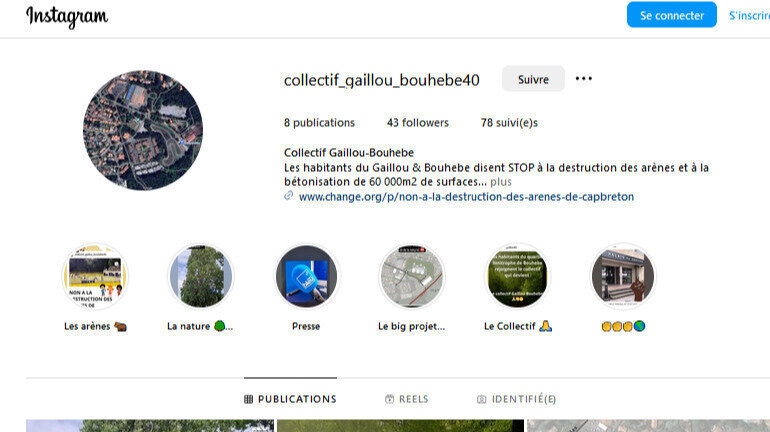Follow the account with Suivre

pos(533,79)
